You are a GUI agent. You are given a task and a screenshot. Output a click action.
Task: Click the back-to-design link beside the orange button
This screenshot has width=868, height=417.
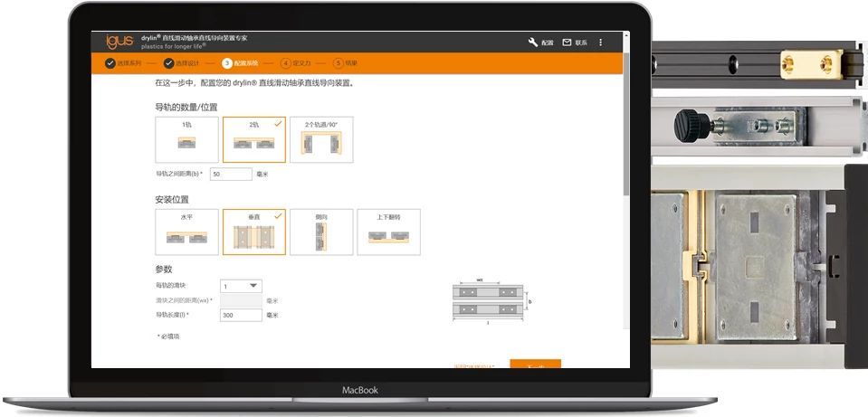[474, 365]
